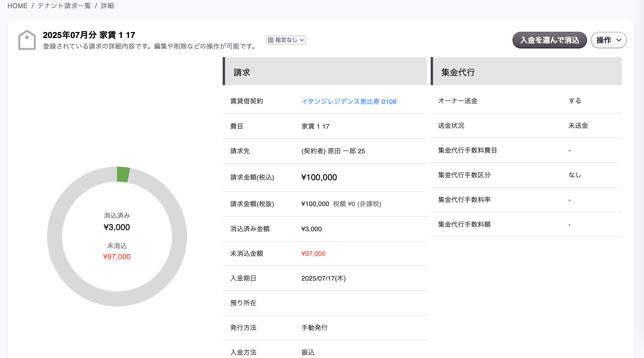Select the ¥3,000 value inside the chart

pyautogui.click(x=117, y=227)
